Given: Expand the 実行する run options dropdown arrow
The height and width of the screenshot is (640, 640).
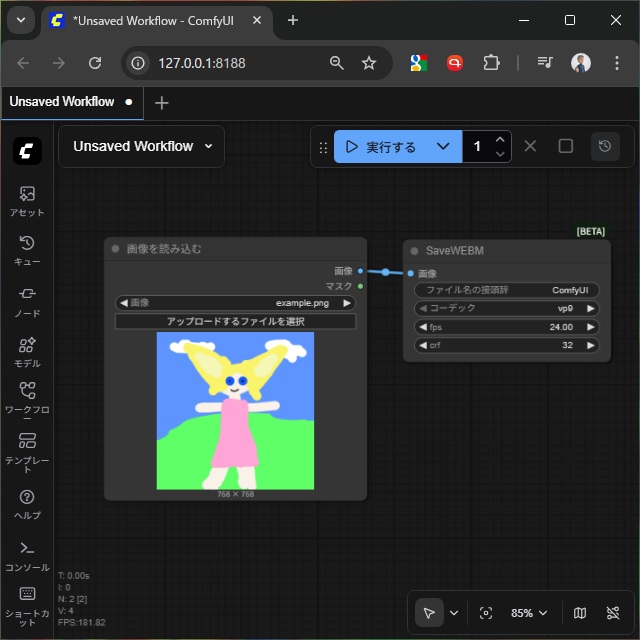Looking at the screenshot, I should 443,147.
